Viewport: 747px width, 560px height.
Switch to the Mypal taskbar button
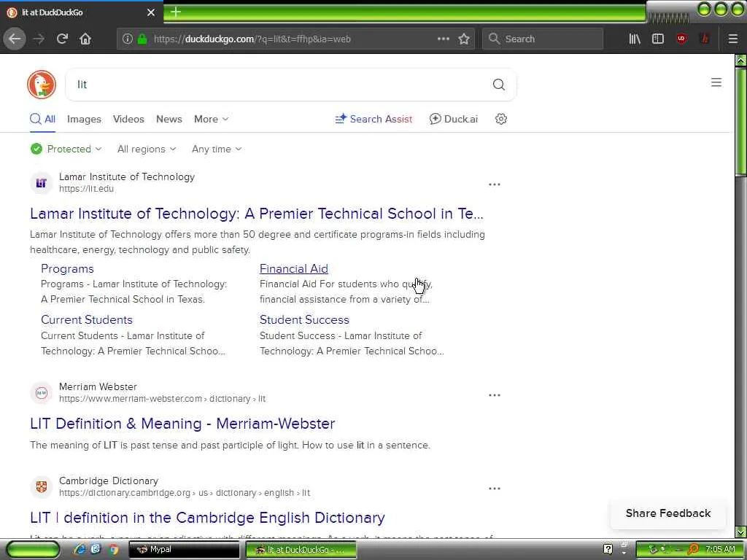185,549
